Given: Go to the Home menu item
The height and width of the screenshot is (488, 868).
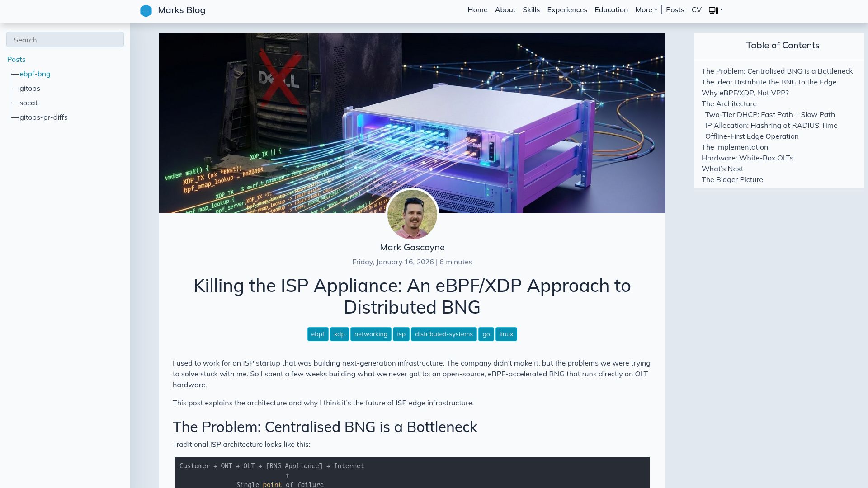Looking at the screenshot, I should click(x=477, y=10).
